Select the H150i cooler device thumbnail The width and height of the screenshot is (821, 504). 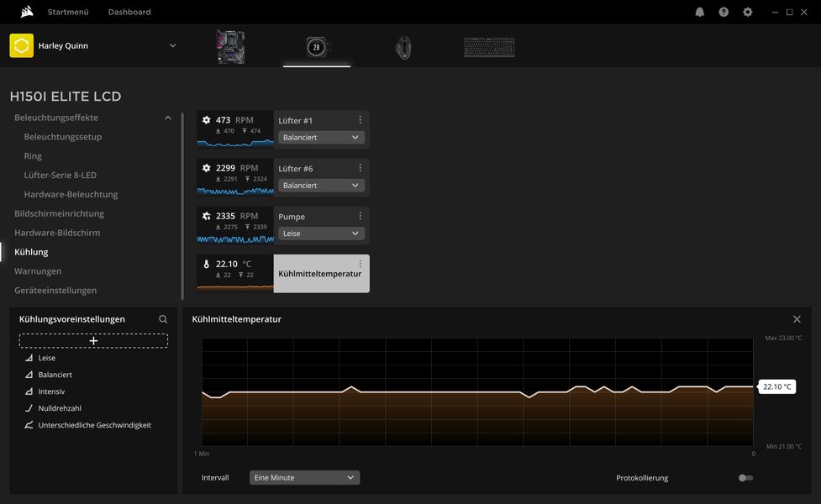[316, 47]
